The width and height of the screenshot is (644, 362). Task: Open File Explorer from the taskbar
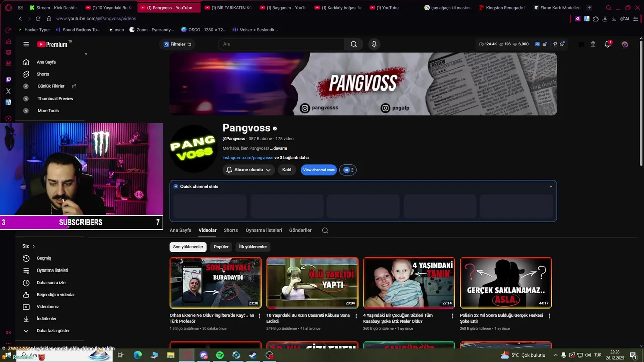[x=171, y=355]
